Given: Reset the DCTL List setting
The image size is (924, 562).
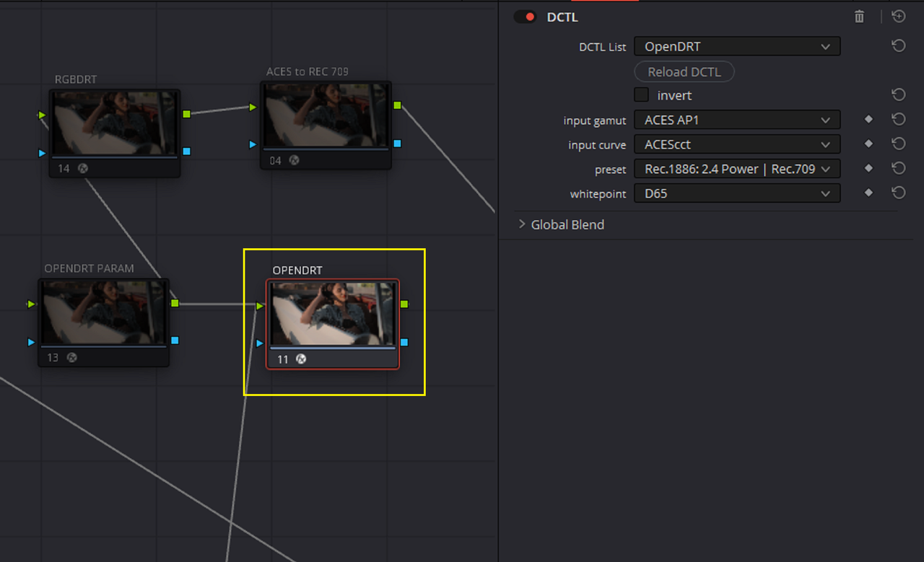Looking at the screenshot, I should coord(899,46).
